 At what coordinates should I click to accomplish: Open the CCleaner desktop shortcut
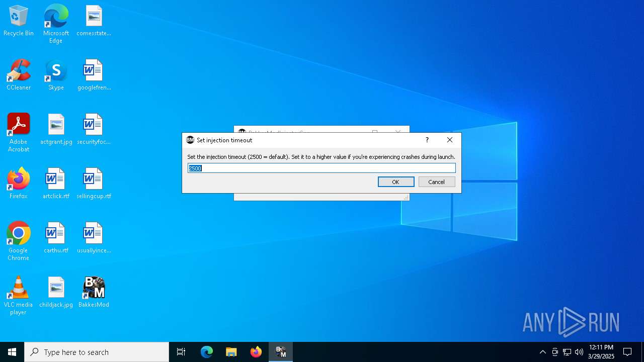[x=19, y=75]
